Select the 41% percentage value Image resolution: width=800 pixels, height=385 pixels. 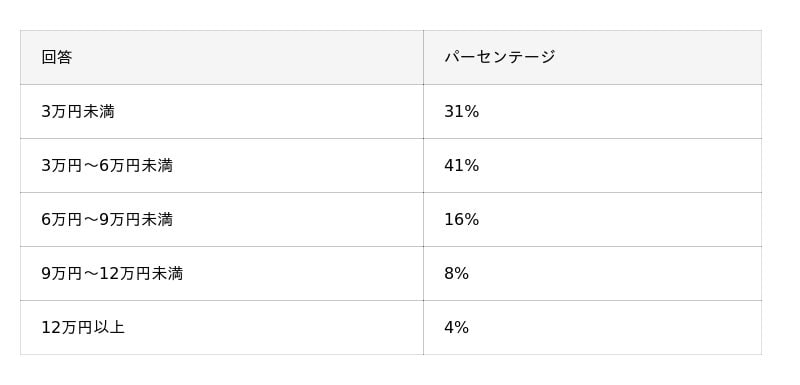click(461, 166)
